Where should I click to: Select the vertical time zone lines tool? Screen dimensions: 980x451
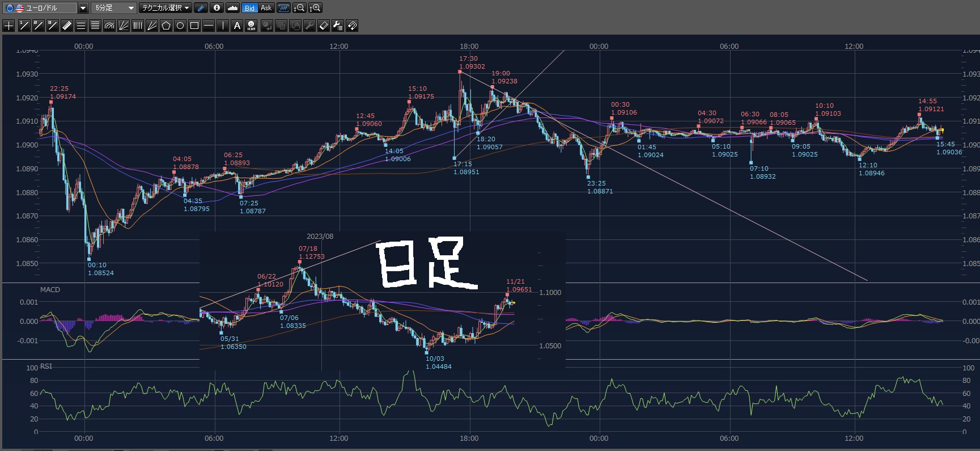pos(138,26)
